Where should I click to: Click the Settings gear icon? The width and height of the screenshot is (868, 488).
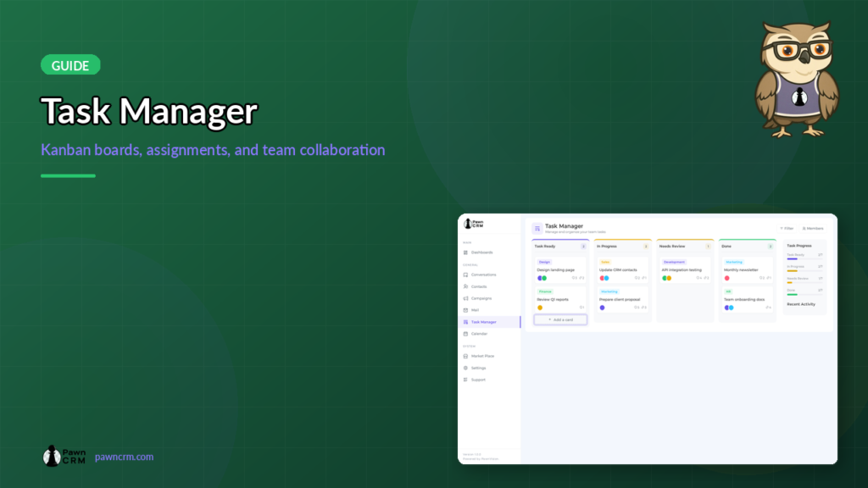[466, 368]
